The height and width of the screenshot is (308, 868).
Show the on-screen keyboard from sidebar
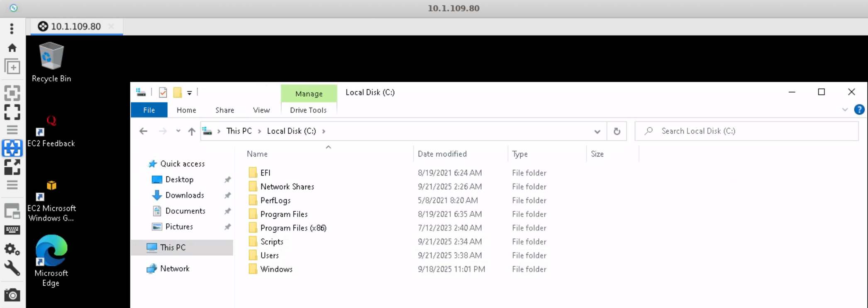pyautogui.click(x=12, y=230)
